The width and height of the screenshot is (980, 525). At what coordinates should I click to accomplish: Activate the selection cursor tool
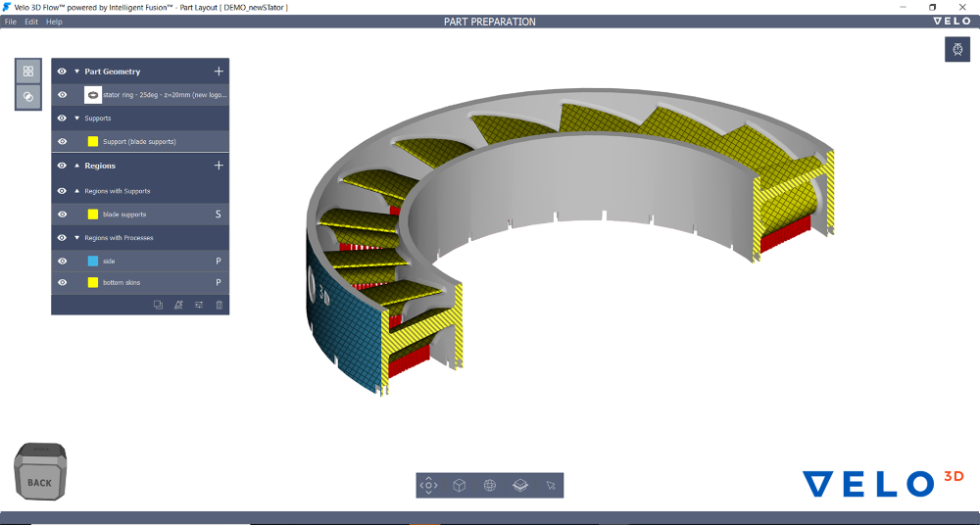point(551,485)
